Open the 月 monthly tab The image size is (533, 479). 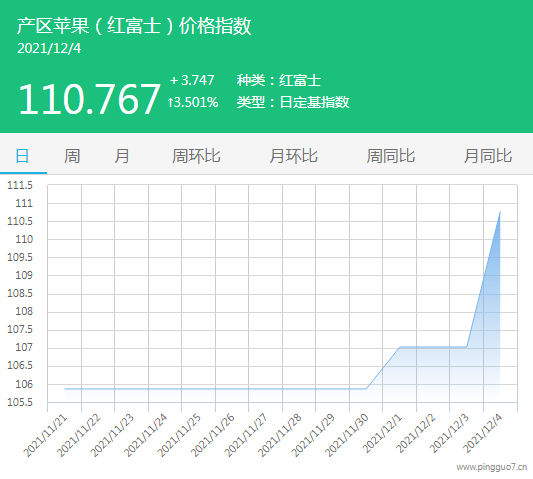[121, 156]
